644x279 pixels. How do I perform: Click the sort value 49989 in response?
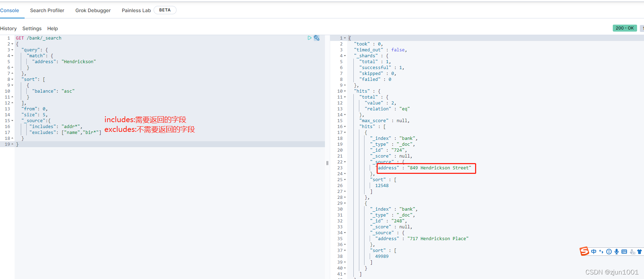click(x=382, y=256)
